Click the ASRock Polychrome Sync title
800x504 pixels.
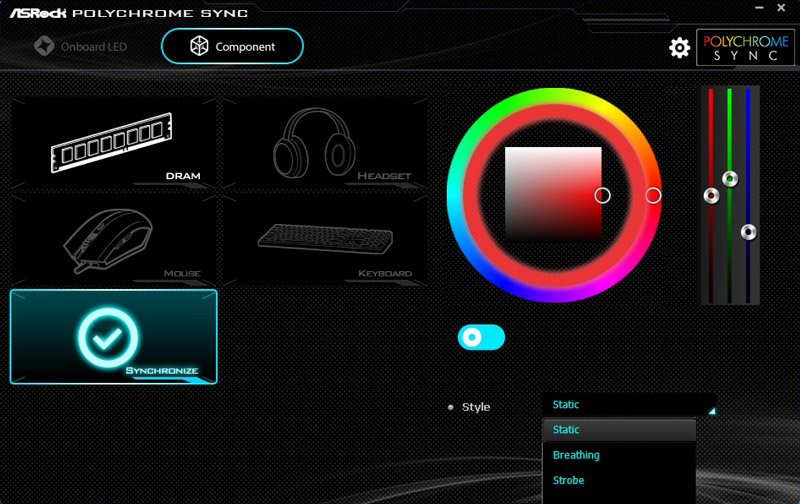129,13
